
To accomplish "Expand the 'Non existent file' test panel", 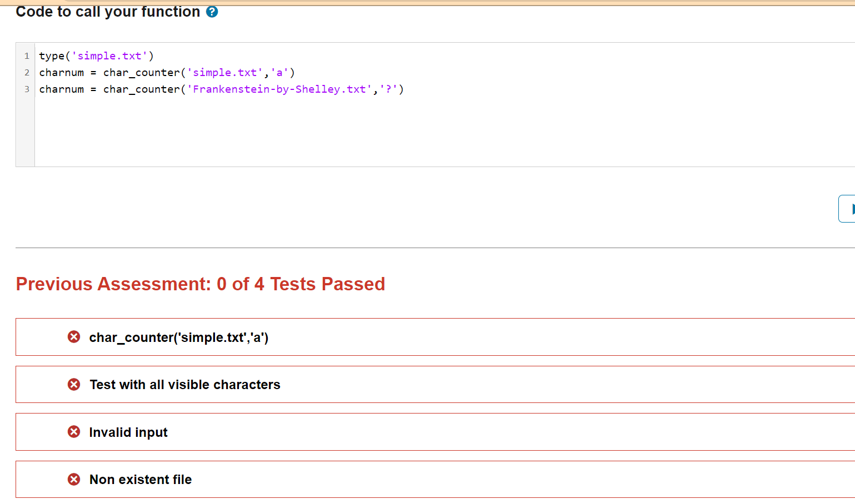I will [x=140, y=479].
